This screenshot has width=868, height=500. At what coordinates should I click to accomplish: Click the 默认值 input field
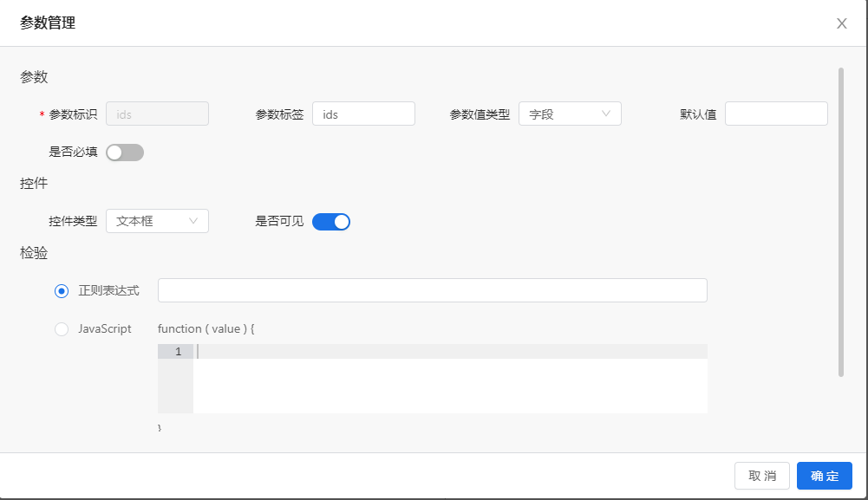coord(776,114)
